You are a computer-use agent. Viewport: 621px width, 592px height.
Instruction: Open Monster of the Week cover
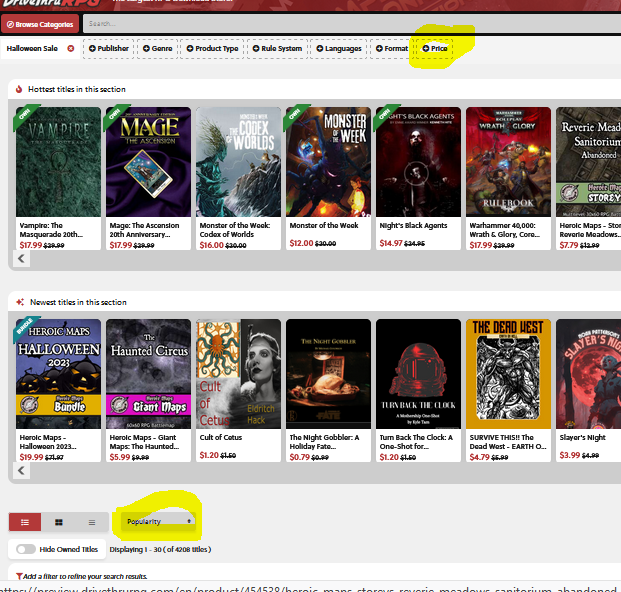(328, 162)
